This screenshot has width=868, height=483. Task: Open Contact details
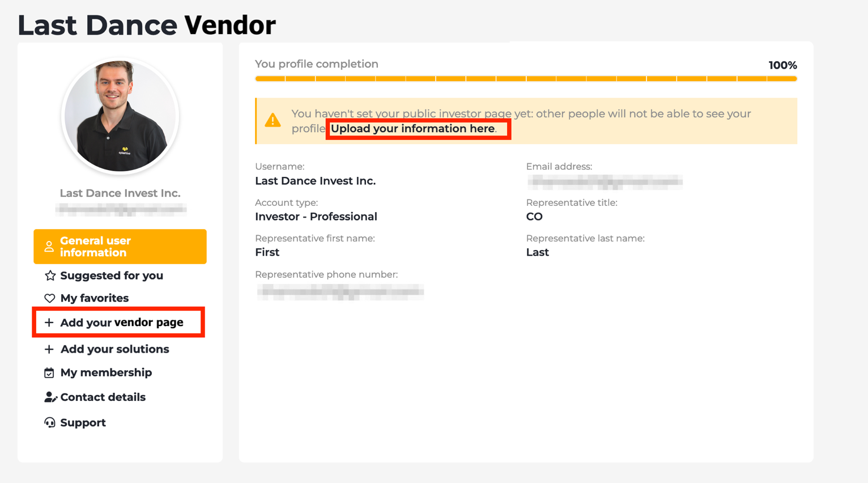click(103, 397)
